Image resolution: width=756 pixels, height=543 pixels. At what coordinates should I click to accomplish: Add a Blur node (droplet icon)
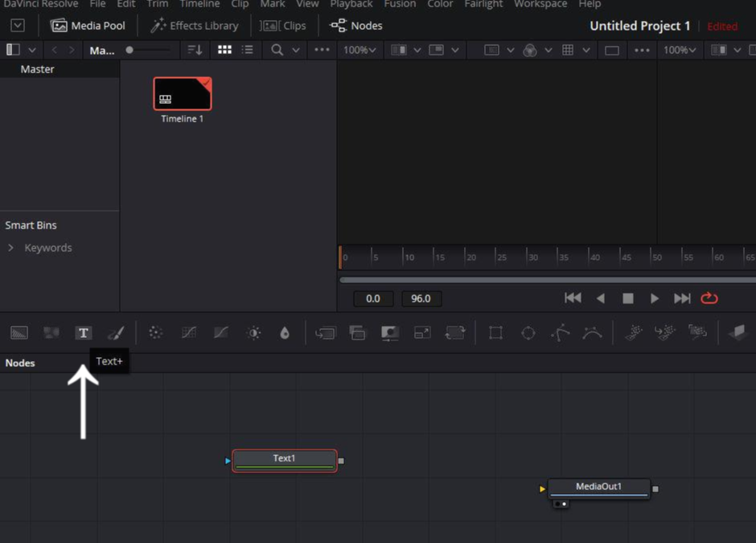[x=285, y=333]
